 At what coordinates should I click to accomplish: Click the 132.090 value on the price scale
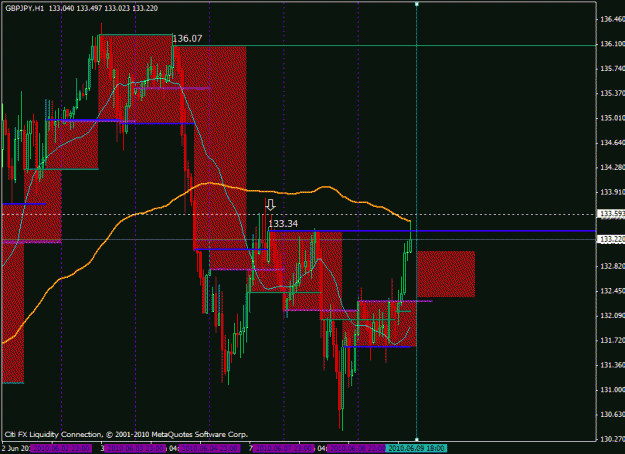point(613,316)
